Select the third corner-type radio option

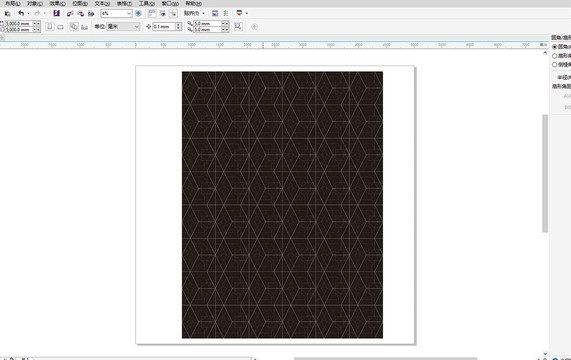pos(555,65)
